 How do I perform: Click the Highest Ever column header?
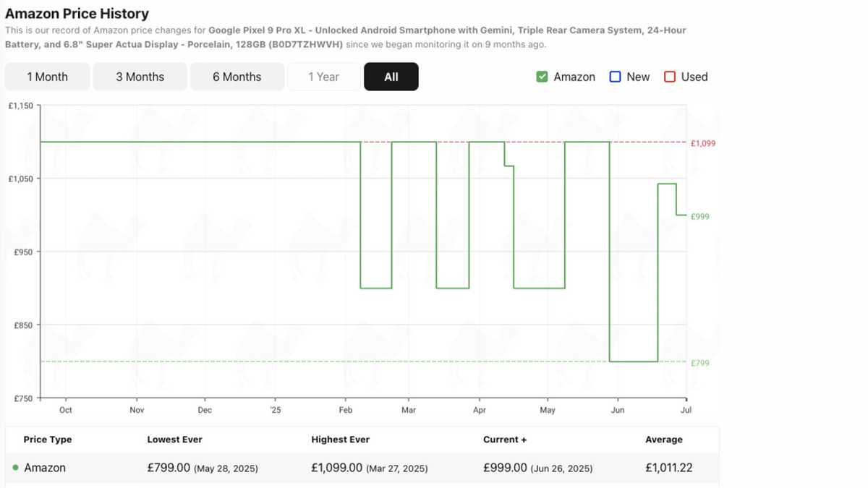point(339,440)
